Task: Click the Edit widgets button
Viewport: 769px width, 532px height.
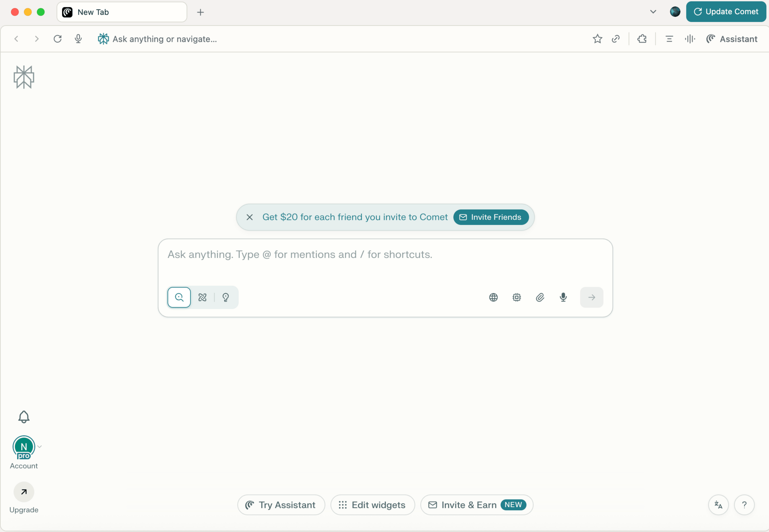Action: click(x=372, y=505)
